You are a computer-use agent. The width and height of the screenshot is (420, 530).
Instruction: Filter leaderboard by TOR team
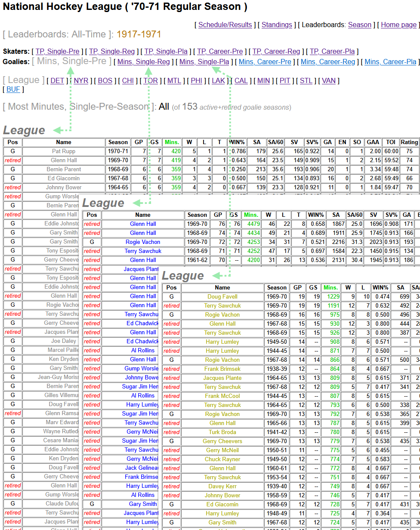point(150,81)
